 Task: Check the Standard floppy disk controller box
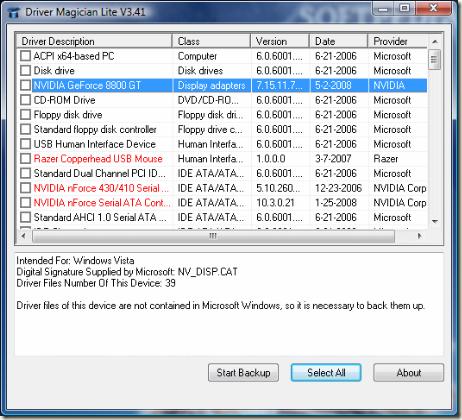[25, 129]
